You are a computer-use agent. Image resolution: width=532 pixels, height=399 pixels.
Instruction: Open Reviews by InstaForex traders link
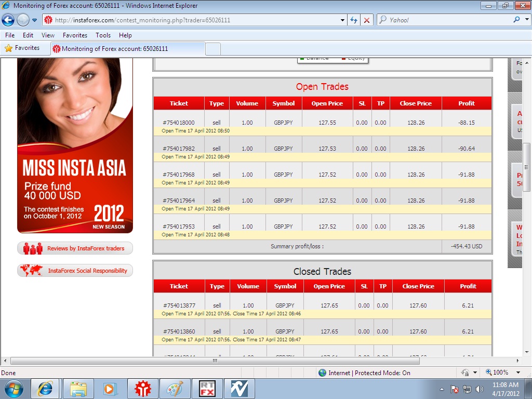75,248
